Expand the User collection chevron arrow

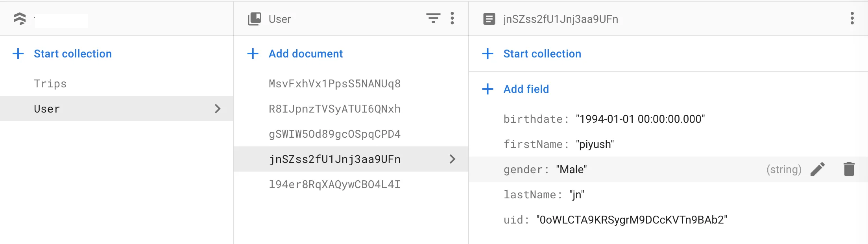[218, 109]
